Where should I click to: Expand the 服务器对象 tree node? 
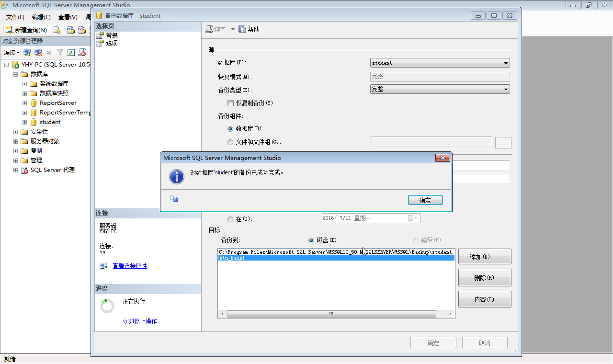[x=16, y=141]
